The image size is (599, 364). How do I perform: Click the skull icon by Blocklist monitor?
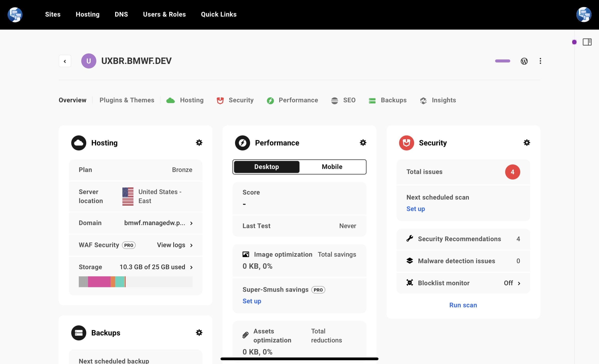coord(410,283)
